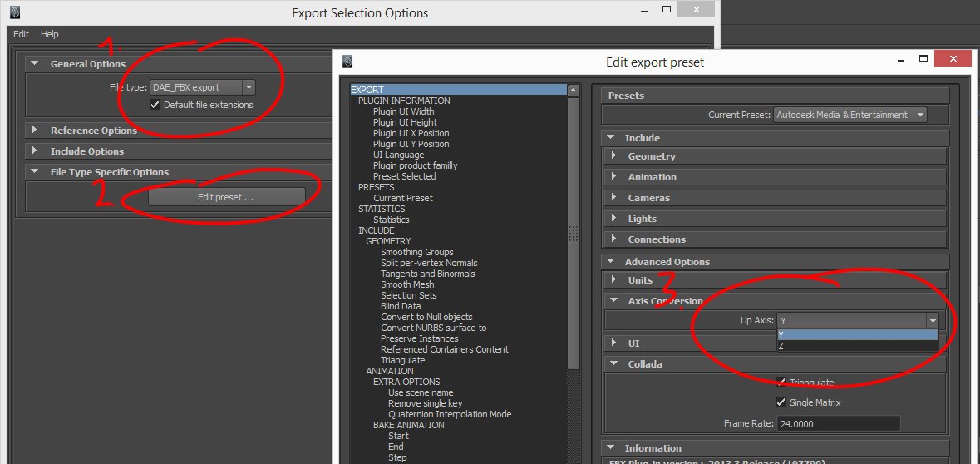Open the Edit menu
980x464 pixels.
point(22,34)
